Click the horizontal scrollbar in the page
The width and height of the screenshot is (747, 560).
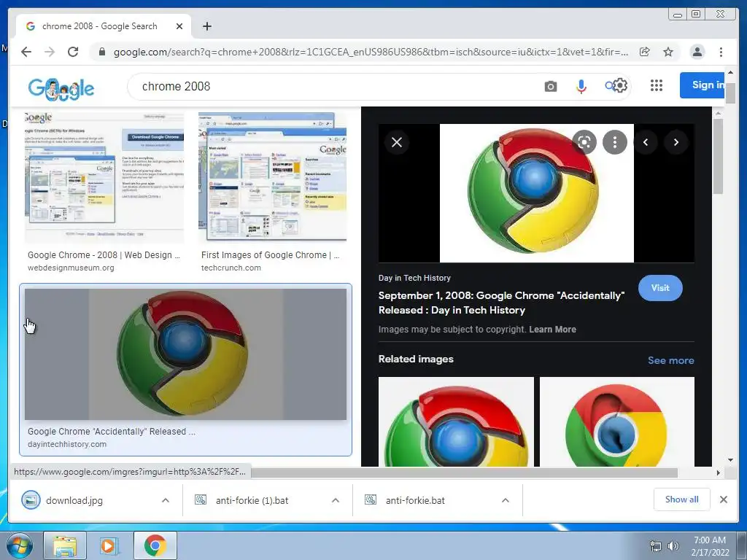(x=465, y=472)
